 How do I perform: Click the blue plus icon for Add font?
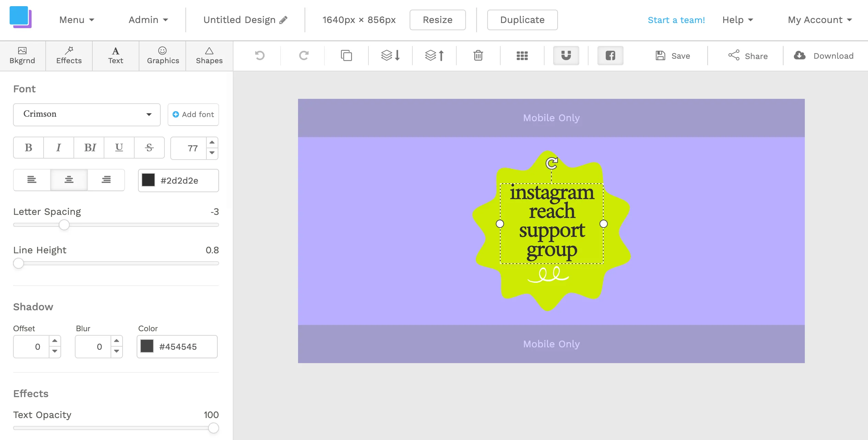click(x=175, y=114)
